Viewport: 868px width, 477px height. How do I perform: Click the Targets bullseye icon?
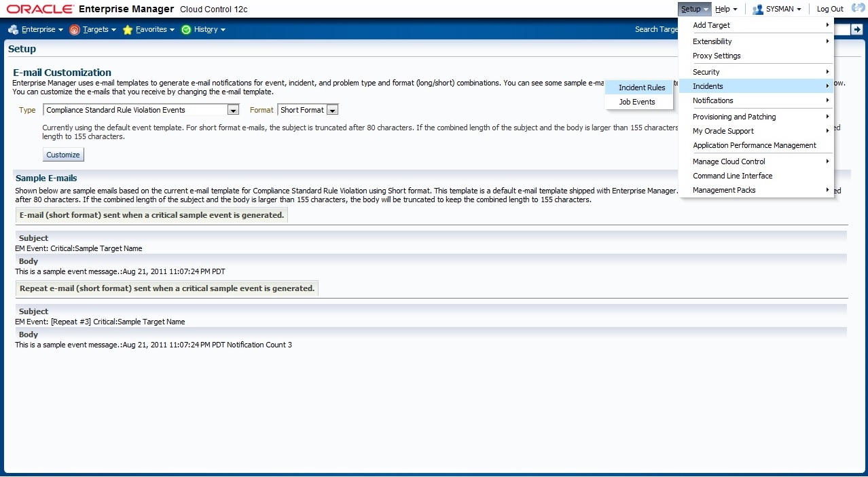[75, 30]
